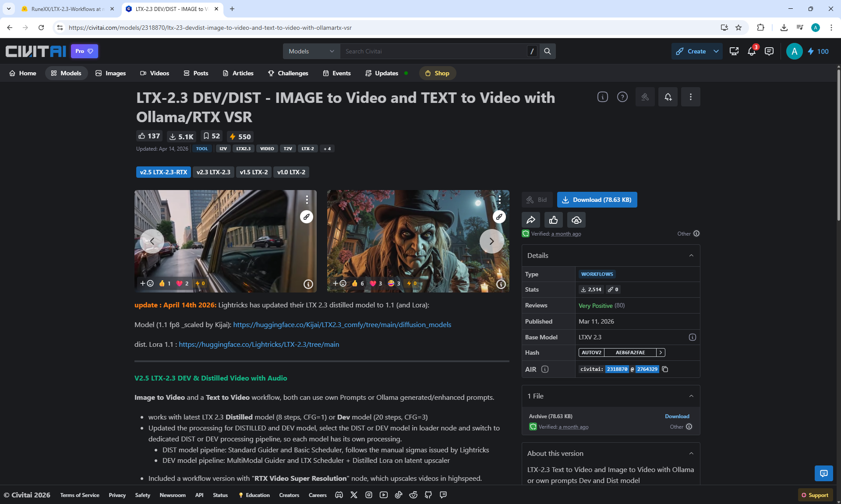The image size is (841, 504).
Task: Click the remix link icon on car image
Action: click(x=307, y=217)
